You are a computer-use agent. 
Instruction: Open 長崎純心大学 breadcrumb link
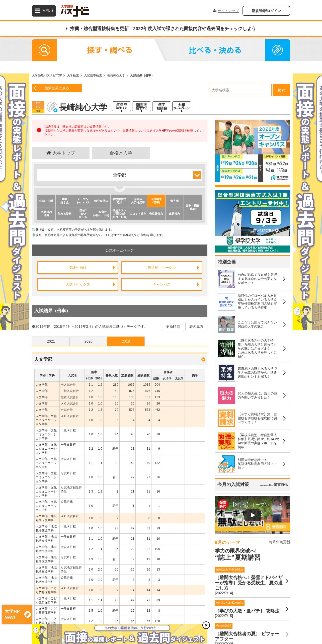[116, 75]
